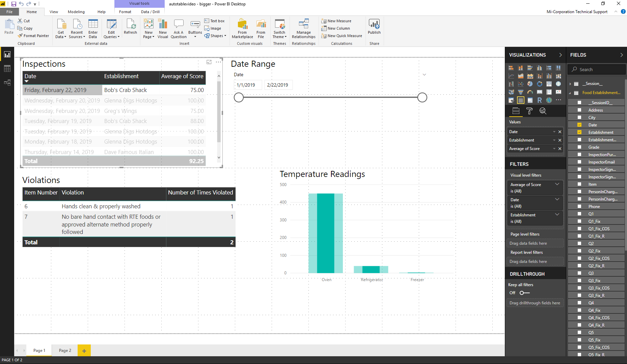Open the Fields well pane icon
The width and height of the screenshot is (627, 364).
516,111
